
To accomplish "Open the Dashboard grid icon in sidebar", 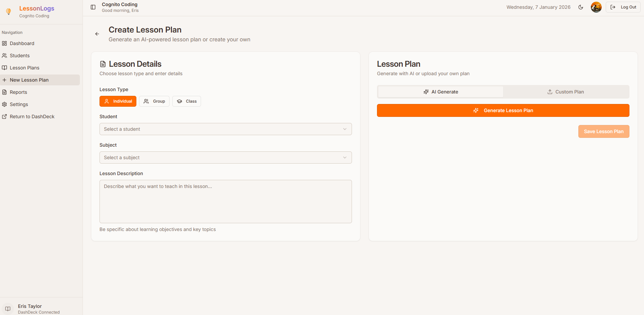I will tap(4, 43).
